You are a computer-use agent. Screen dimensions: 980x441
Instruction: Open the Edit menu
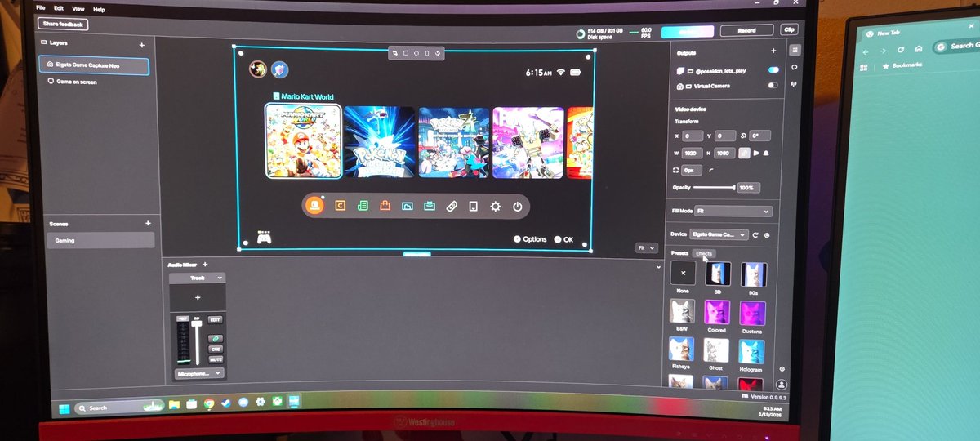(x=59, y=8)
